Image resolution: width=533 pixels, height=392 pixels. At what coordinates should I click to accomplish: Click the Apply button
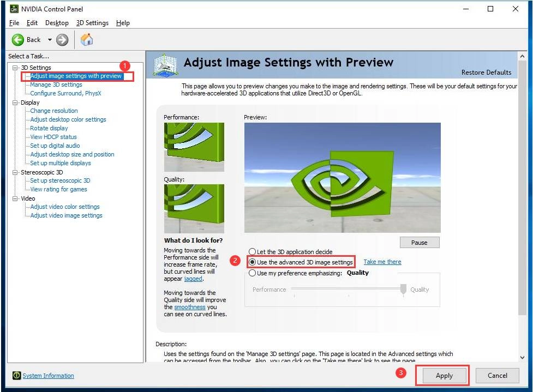[444, 375]
